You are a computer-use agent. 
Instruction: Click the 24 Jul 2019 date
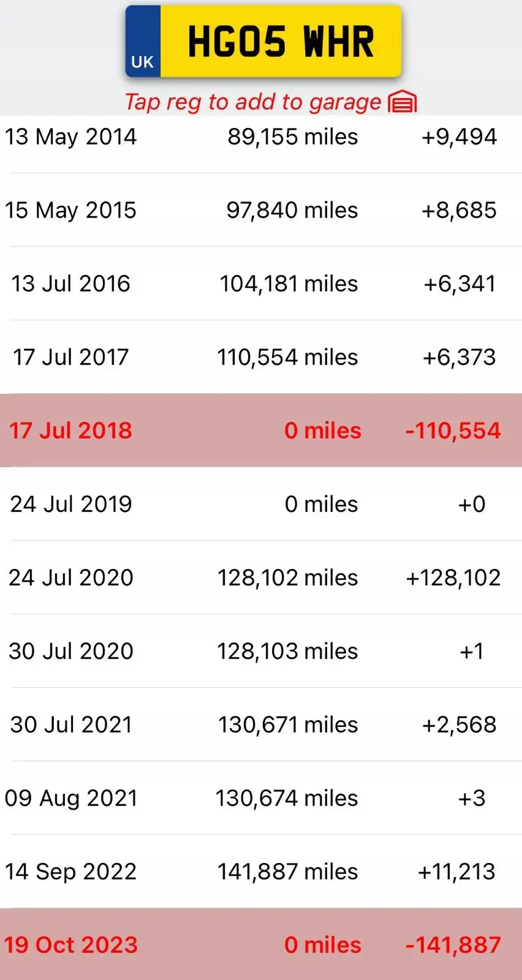[x=70, y=504]
